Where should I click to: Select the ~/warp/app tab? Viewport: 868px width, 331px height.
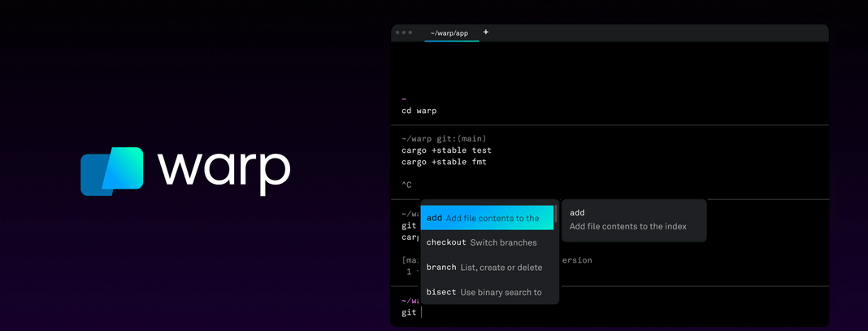tap(449, 33)
